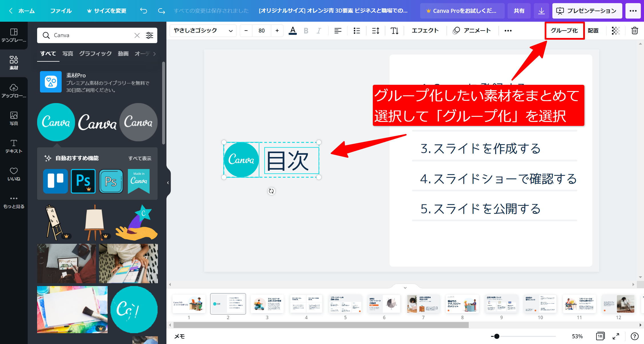Open the transparency checkerboard control
The width and height of the screenshot is (644, 344).
[x=616, y=31]
